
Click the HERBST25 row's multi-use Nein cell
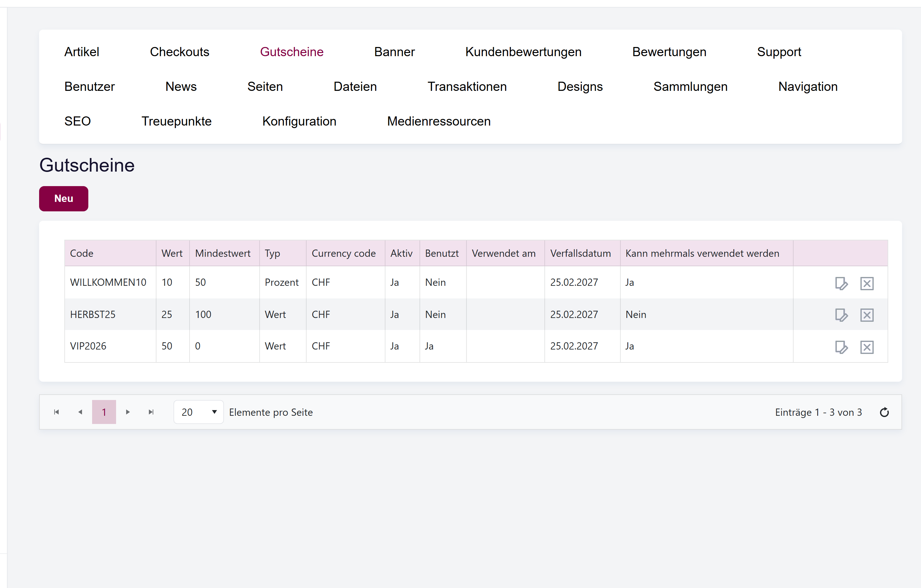coord(707,315)
